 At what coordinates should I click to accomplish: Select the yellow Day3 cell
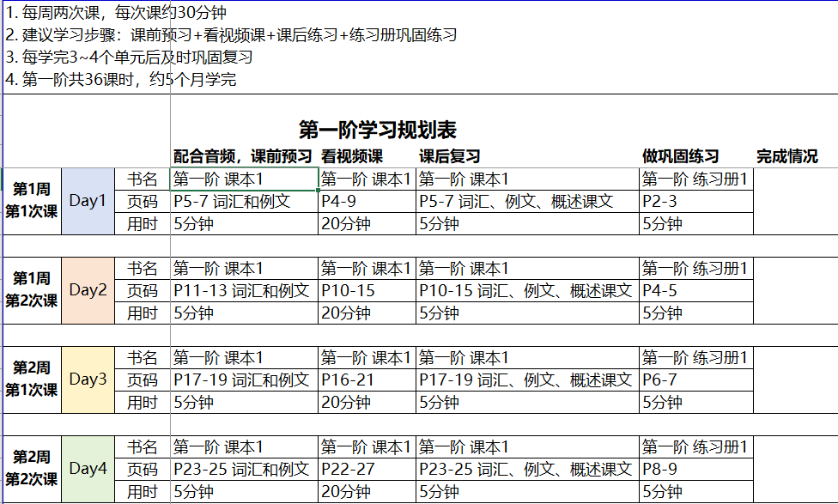88,380
